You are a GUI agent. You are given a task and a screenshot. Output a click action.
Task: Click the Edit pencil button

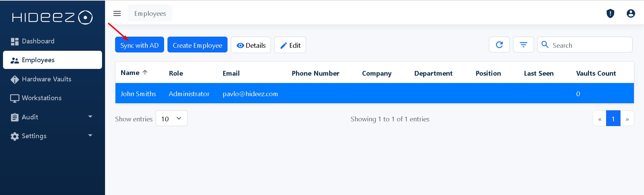click(x=290, y=45)
